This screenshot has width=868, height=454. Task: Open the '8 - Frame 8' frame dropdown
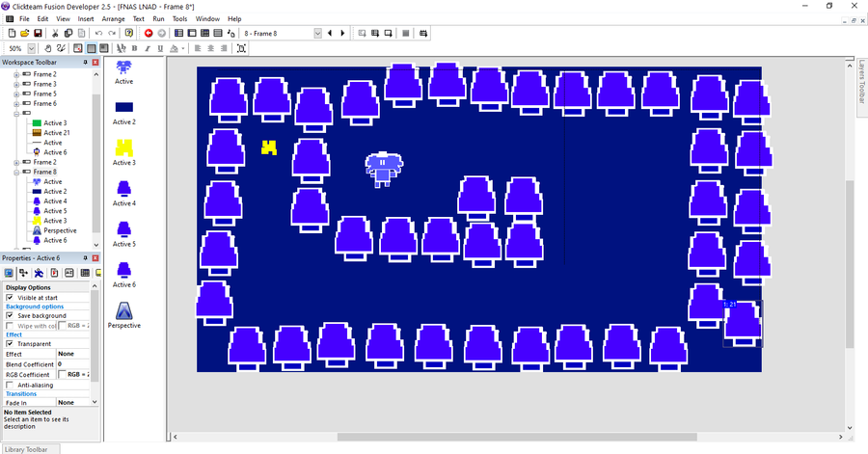coord(317,33)
